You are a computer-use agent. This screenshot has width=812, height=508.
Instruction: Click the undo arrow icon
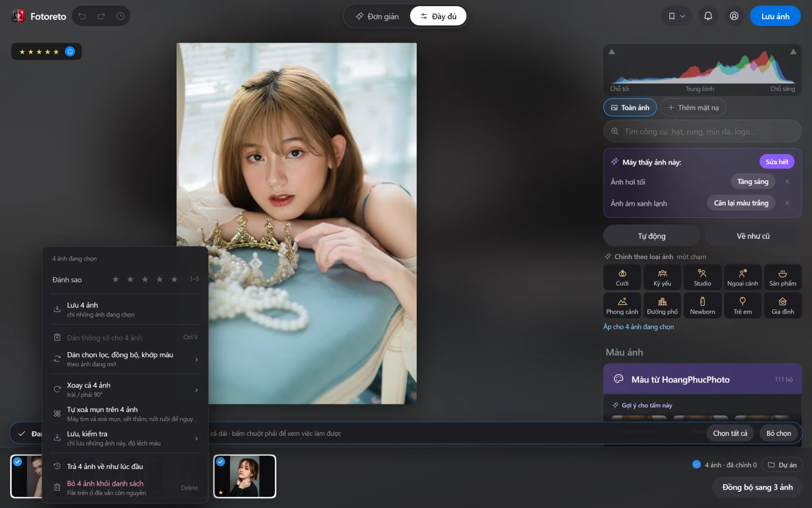[82, 16]
